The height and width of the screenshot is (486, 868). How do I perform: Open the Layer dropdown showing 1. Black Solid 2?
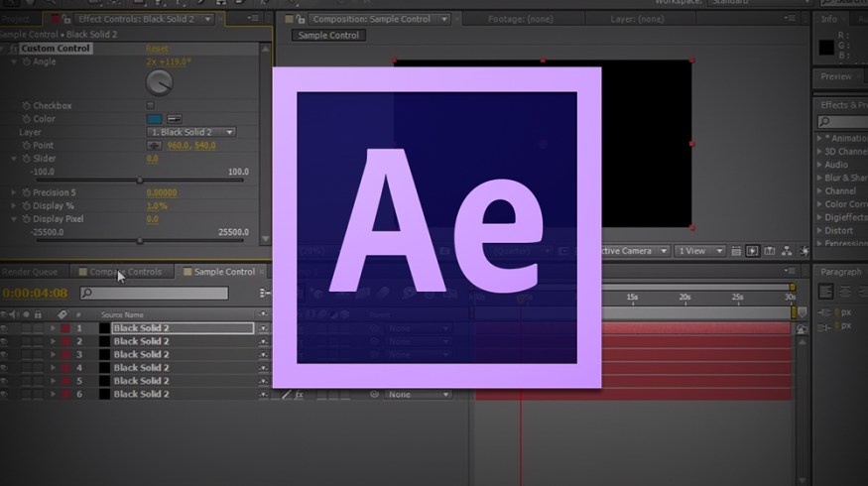click(191, 132)
